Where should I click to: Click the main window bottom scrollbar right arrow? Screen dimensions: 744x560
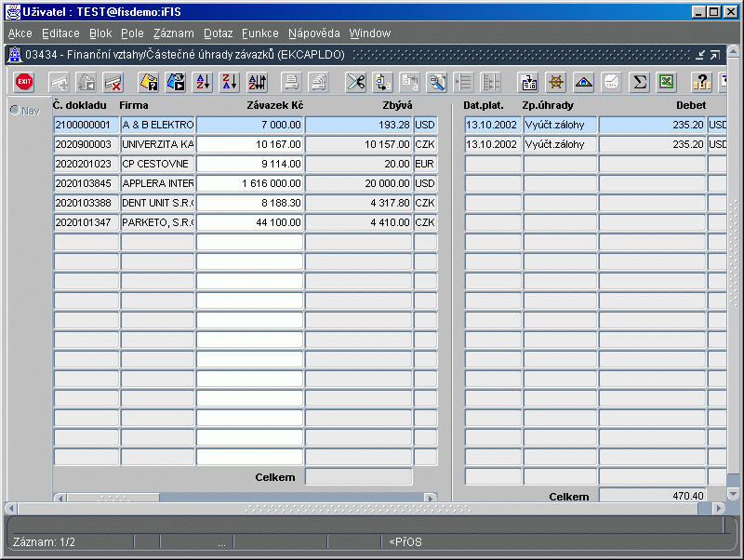719,508
